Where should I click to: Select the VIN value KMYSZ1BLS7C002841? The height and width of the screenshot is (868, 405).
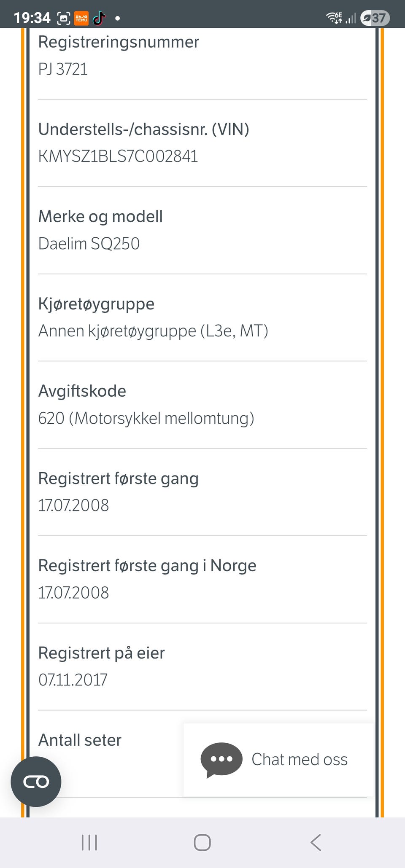tap(118, 156)
